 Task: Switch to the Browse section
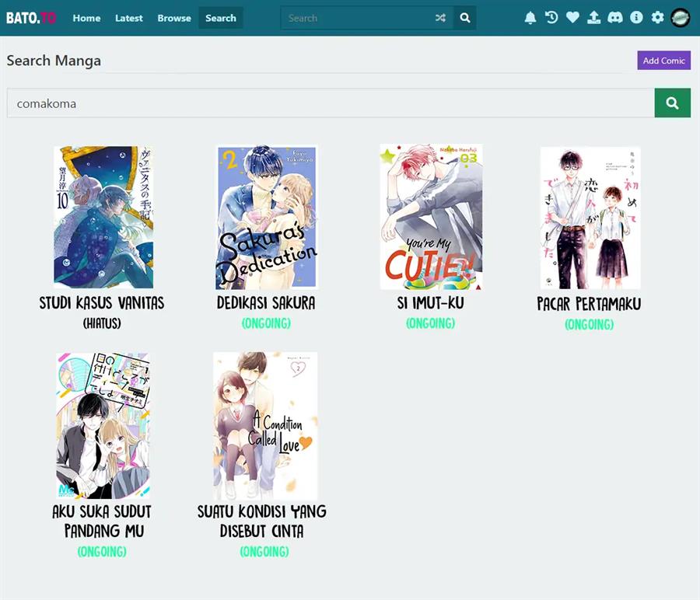click(173, 18)
